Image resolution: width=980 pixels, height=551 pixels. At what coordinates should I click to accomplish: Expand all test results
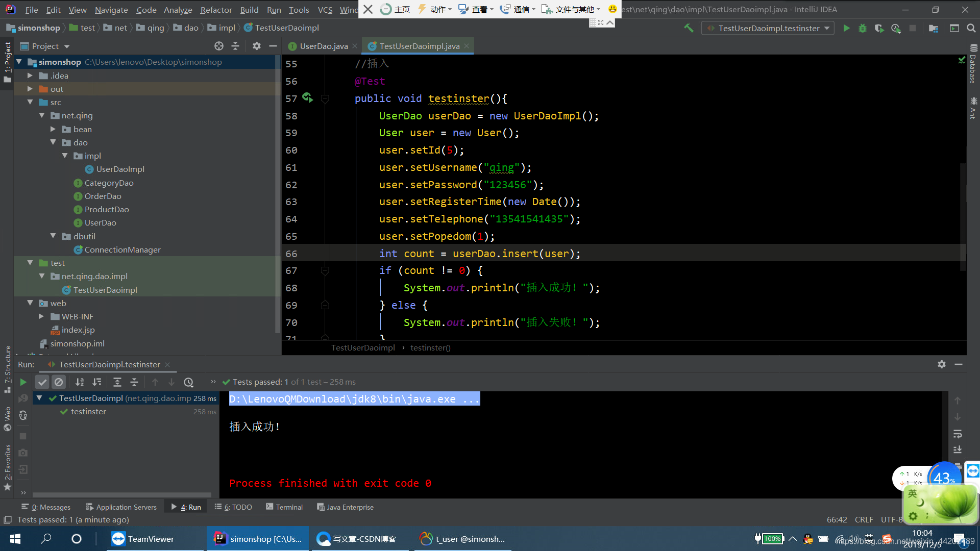coord(117,382)
